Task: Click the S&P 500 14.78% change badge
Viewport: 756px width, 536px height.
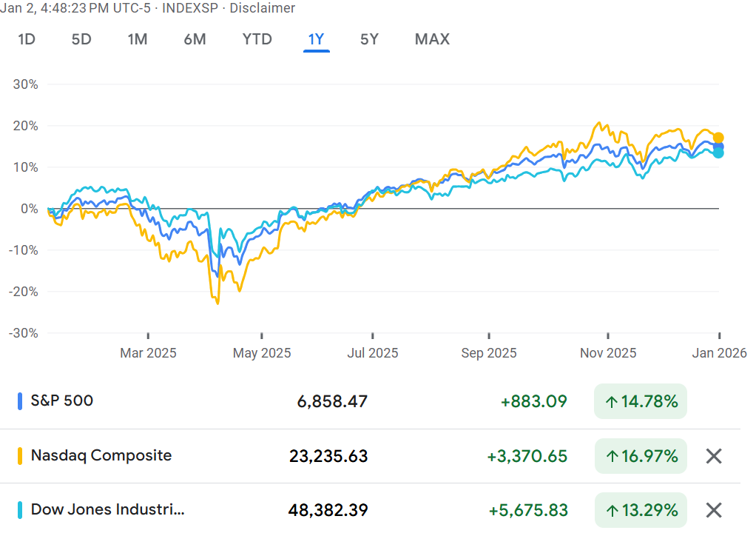Action: 641,402
